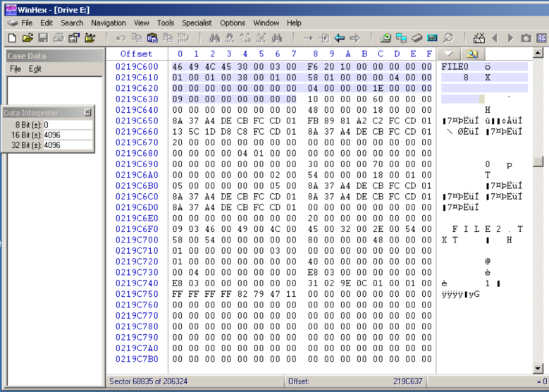The height and width of the screenshot is (392, 549).
Task: Click the Offset column header
Action: click(136, 54)
